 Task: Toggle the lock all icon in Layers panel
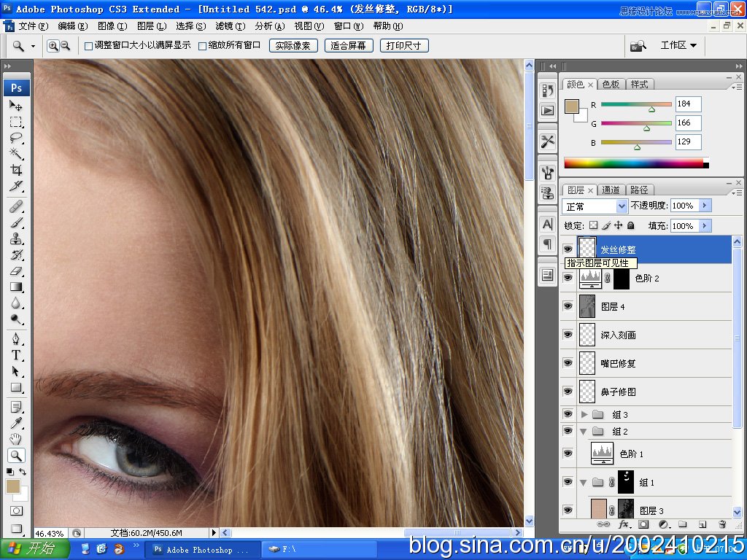(631, 225)
